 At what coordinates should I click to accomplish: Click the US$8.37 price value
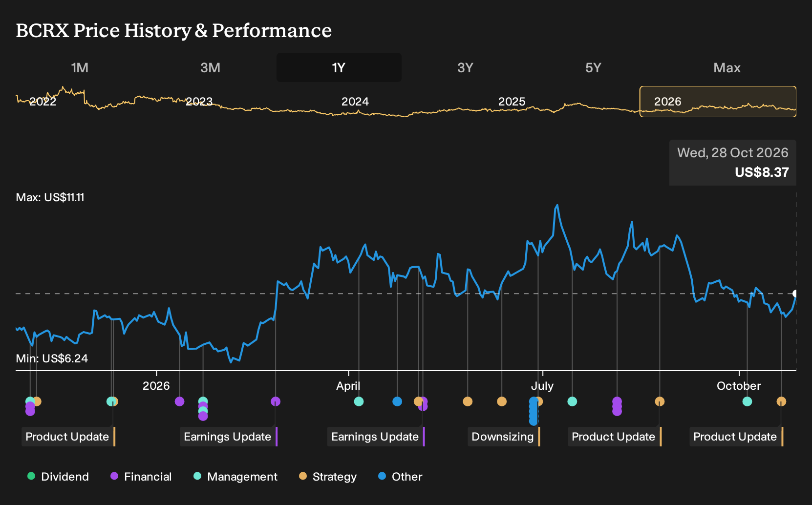click(762, 172)
